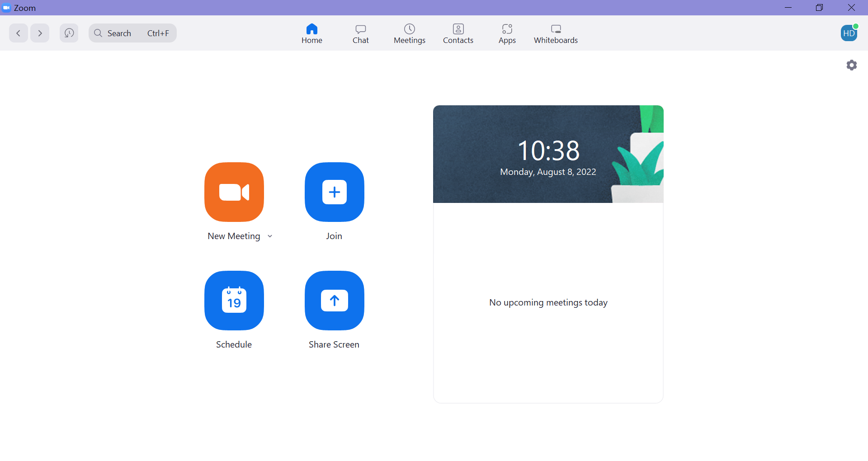Go to the Meetings tab
868x461 pixels.
[x=410, y=34]
